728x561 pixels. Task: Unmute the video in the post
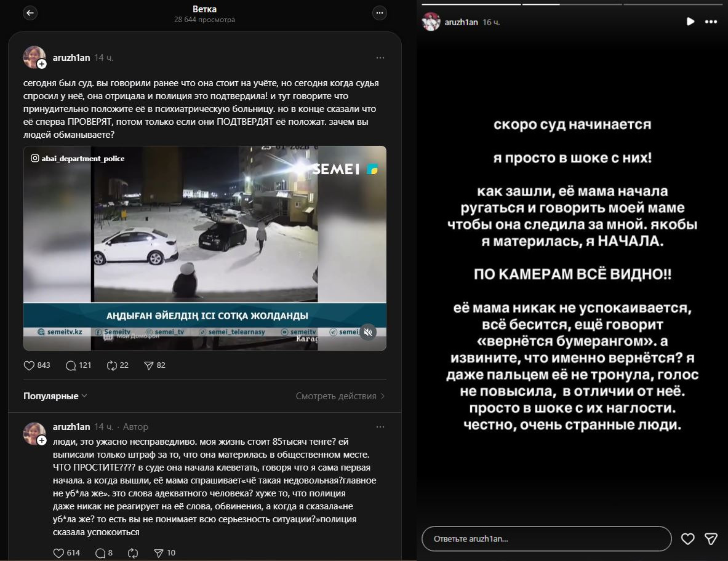click(368, 332)
